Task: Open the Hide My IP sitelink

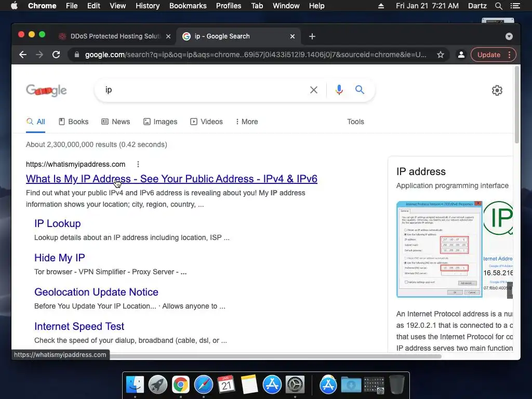Action: pyautogui.click(x=59, y=258)
